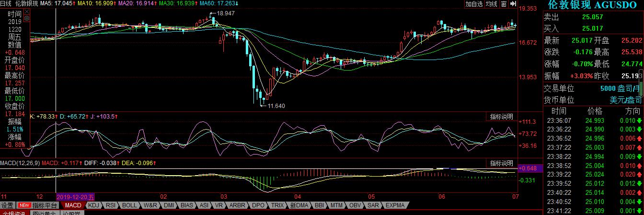Click the 18.947 high price annotation
This screenshot has width=644, height=215.
tap(226, 13)
